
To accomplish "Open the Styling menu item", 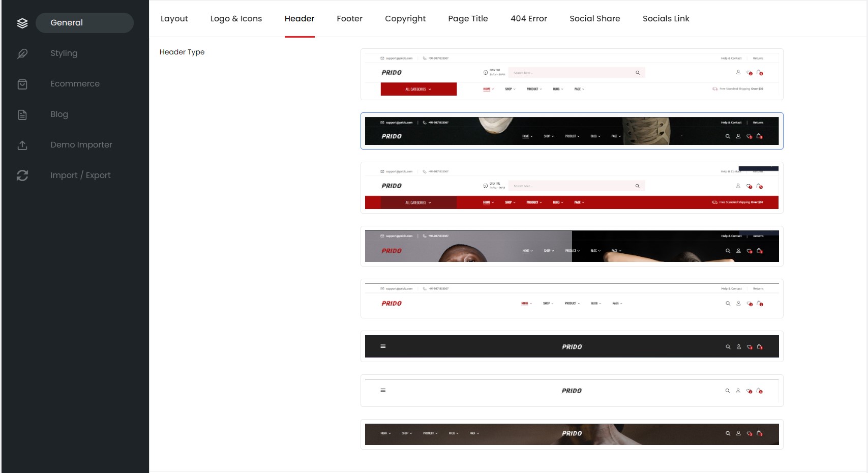I will tap(64, 53).
